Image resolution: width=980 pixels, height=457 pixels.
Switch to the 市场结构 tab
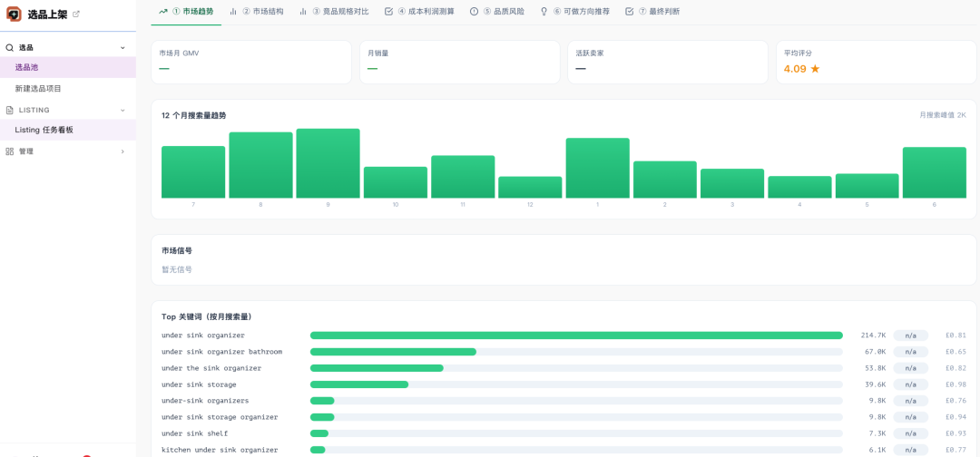(256, 11)
